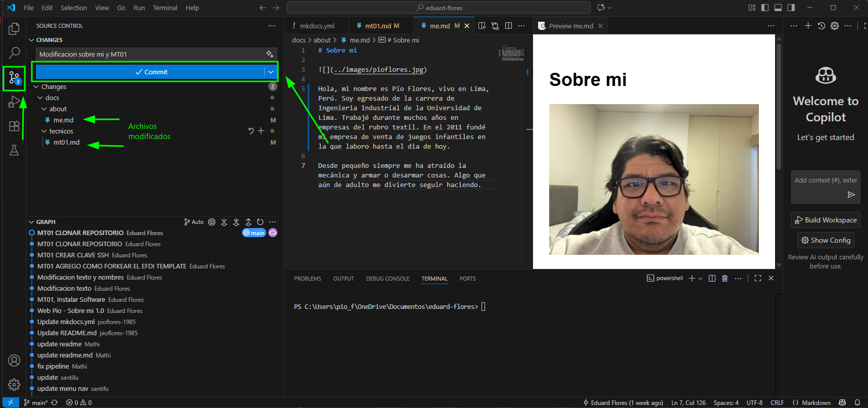Open Run and Debug view

click(x=14, y=103)
